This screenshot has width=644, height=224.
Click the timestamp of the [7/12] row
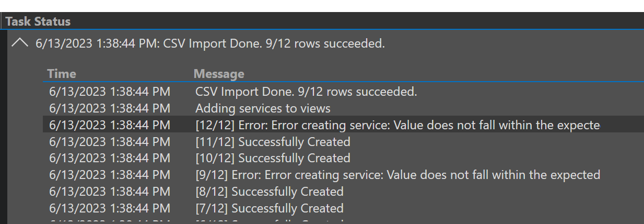(x=110, y=208)
